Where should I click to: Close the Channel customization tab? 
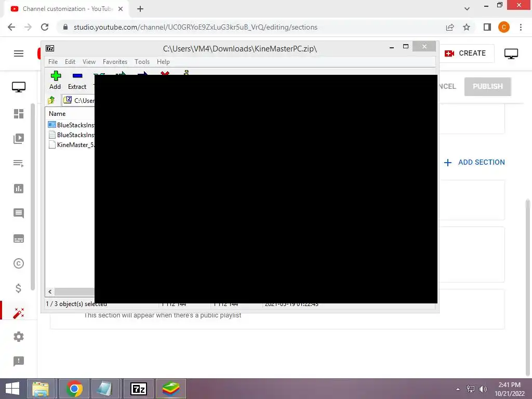click(x=121, y=9)
